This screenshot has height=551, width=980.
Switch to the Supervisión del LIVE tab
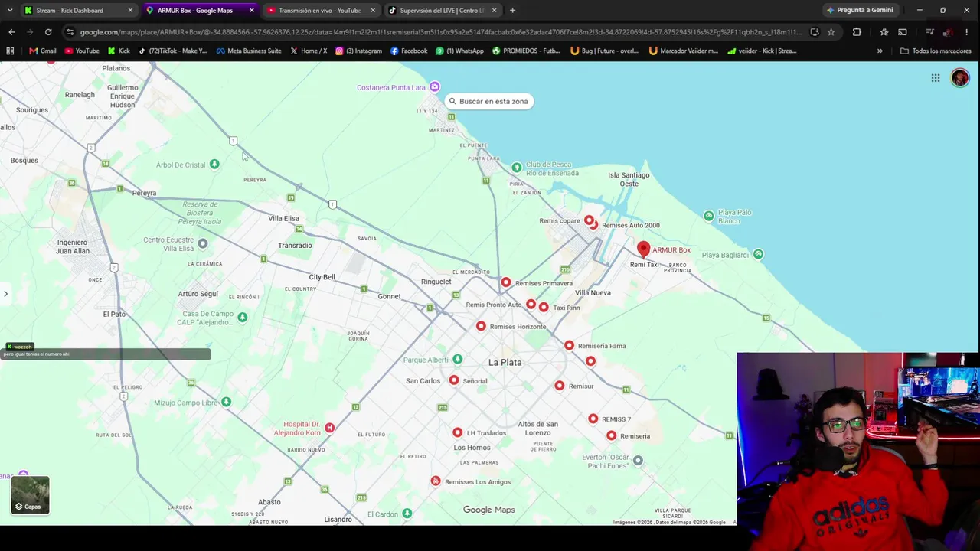tap(443, 11)
